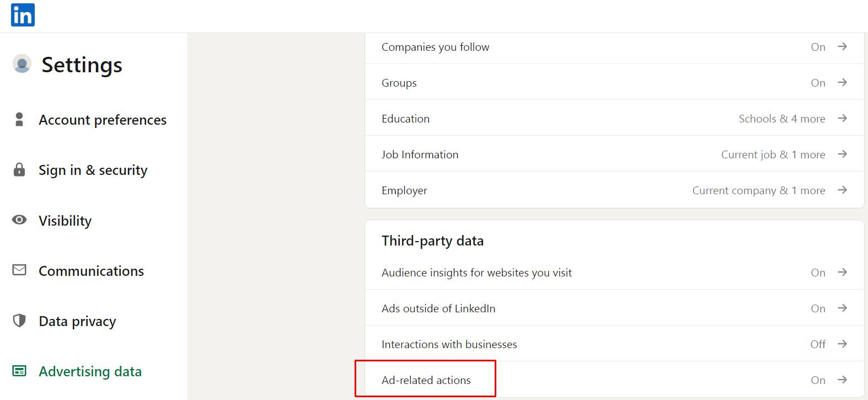Open the Ad-related actions setting
Viewport: 868px width, 400px height.
[x=426, y=380]
